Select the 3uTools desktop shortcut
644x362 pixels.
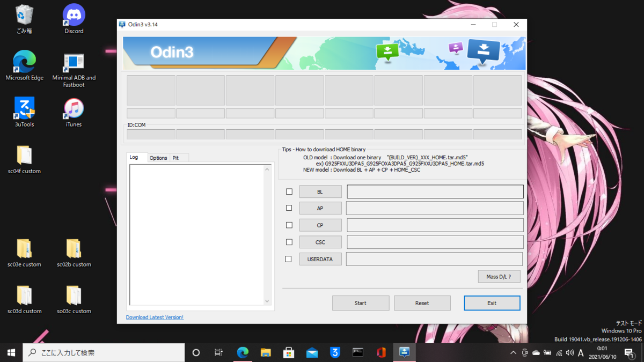tap(24, 112)
